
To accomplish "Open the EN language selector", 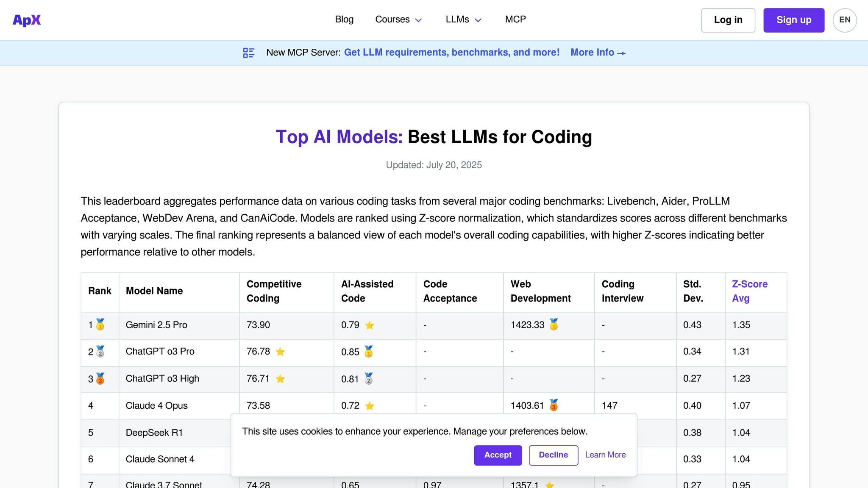I will pos(844,19).
